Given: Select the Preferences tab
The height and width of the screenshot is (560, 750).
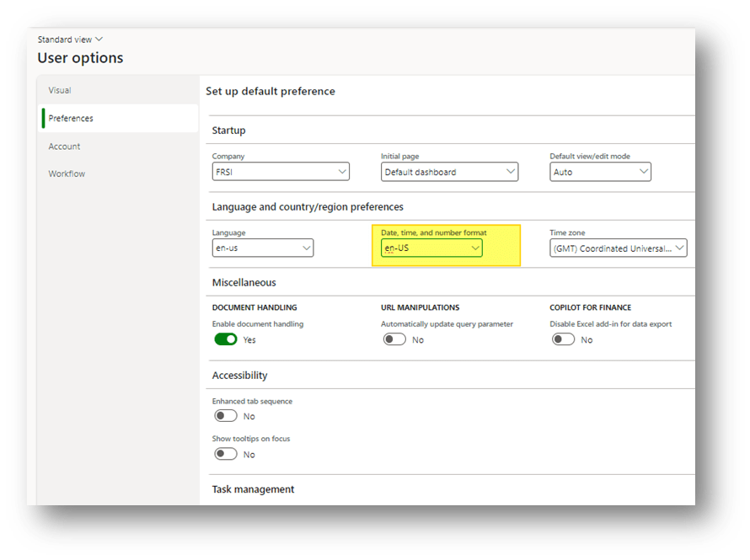Looking at the screenshot, I should [71, 119].
